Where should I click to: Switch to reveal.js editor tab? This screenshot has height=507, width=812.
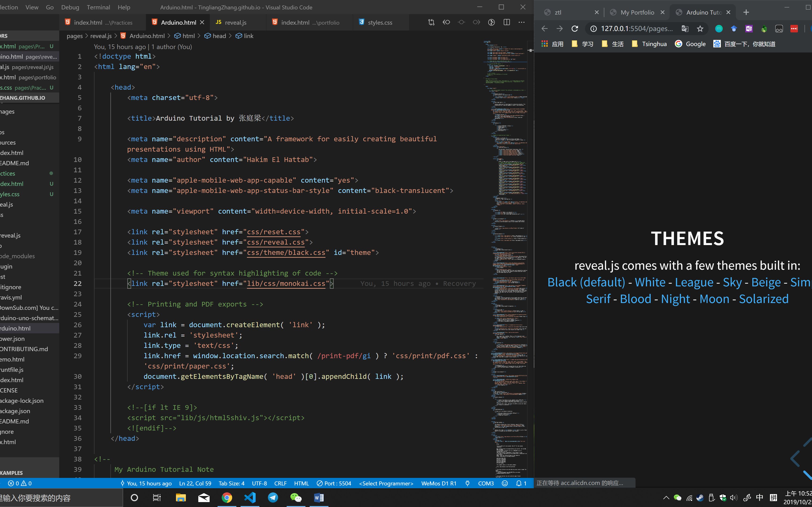tap(235, 23)
